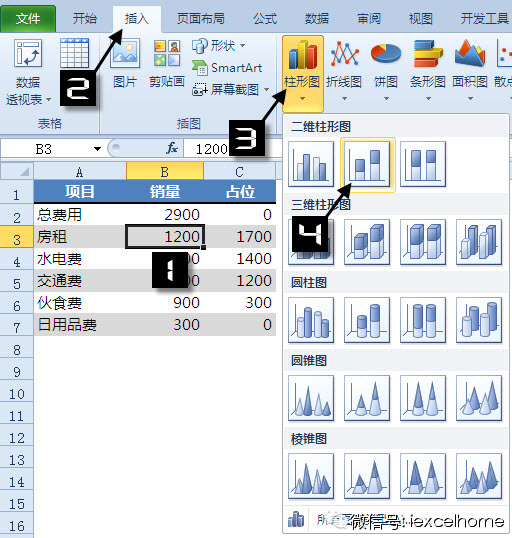Switch to the 数据 Data tab
Viewport: 512px width, 538px height.
[317, 19]
